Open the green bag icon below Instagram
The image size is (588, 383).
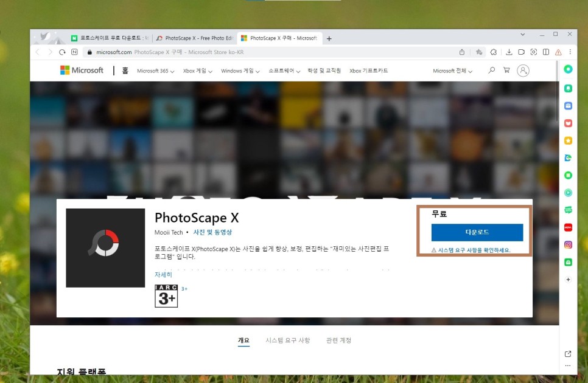pyautogui.click(x=568, y=262)
